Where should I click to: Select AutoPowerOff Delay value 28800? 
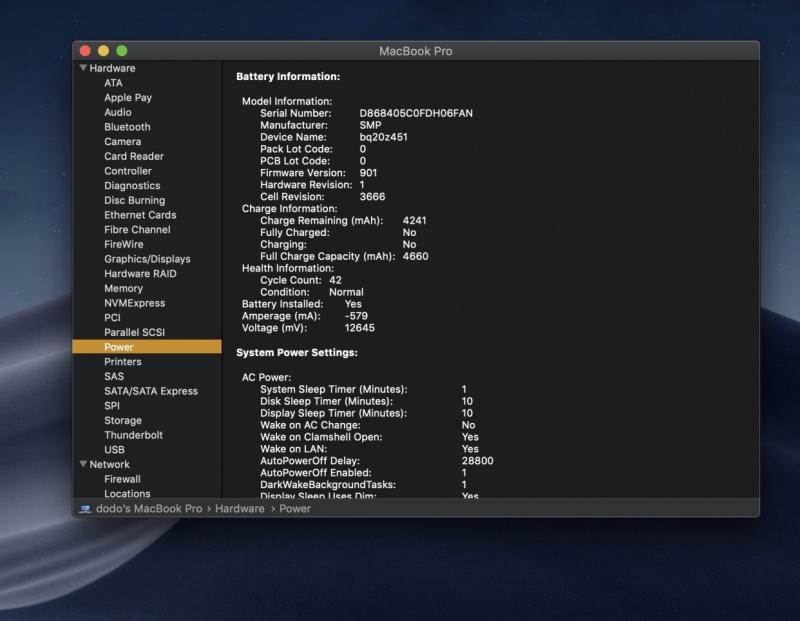(x=477, y=461)
